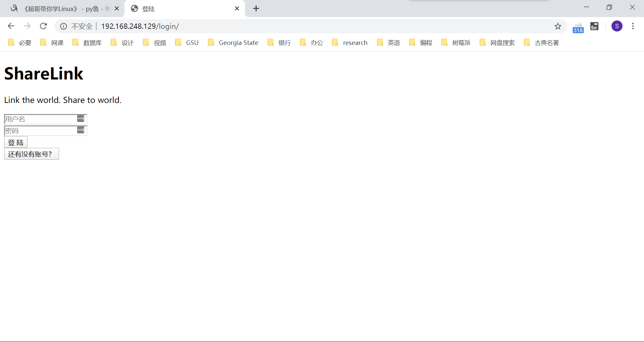Screen dimensions: 644x342
Task: Open the GSU bookmarks folder
Action: click(187, 43)
